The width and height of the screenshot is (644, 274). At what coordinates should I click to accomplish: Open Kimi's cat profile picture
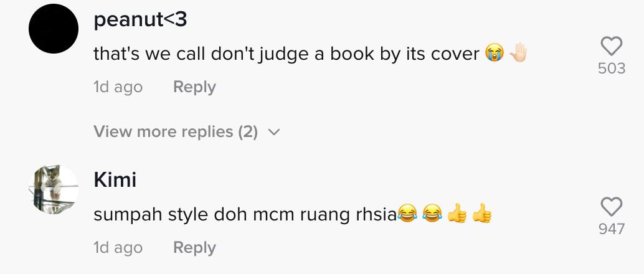click(54, 189)
